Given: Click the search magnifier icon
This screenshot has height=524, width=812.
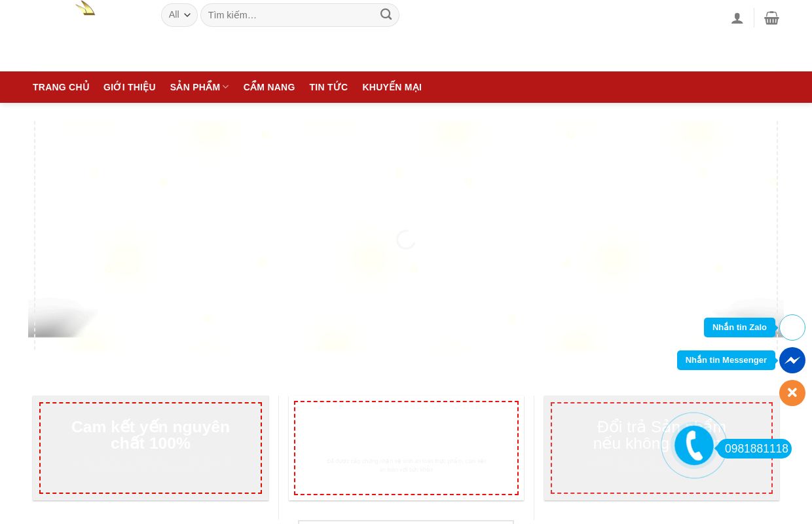Looking at the screenshot, I should click(x=386, y=14).
